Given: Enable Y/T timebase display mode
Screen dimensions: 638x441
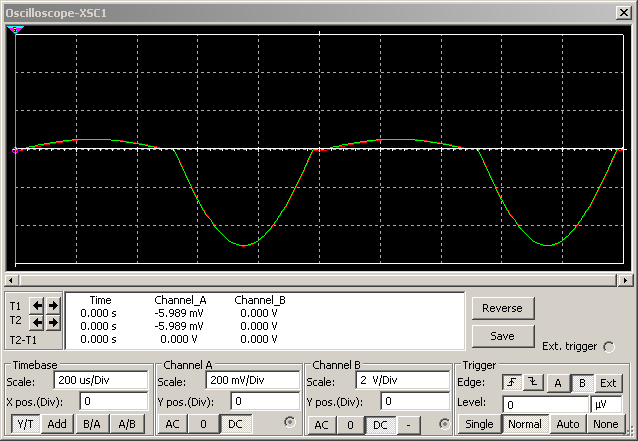Looking at the screenshot, I should [x=25, y=424].
